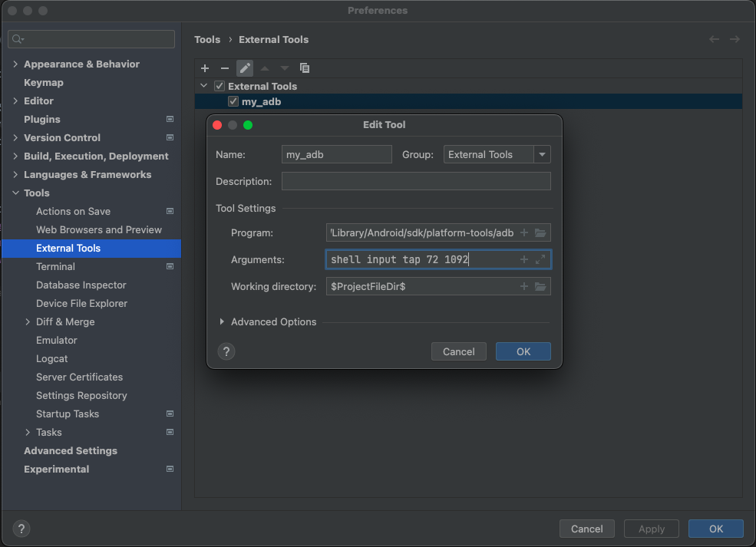The width and height of the screenshot is (756, 547).
Task: Click the Move Up arrow in toolbar
Action: [265, 68]
